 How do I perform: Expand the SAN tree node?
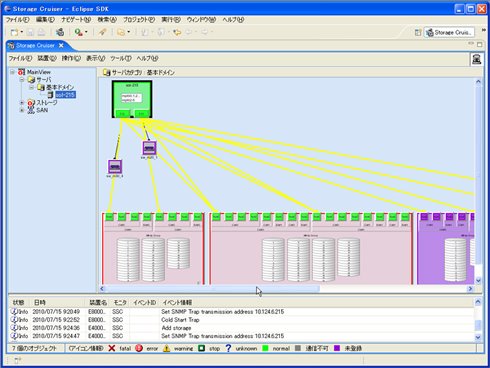22,110
